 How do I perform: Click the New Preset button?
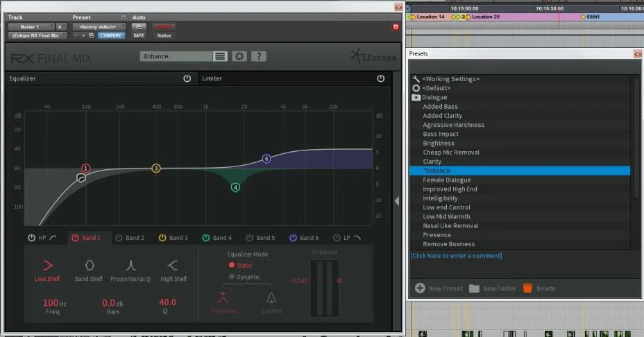point(439,288)
